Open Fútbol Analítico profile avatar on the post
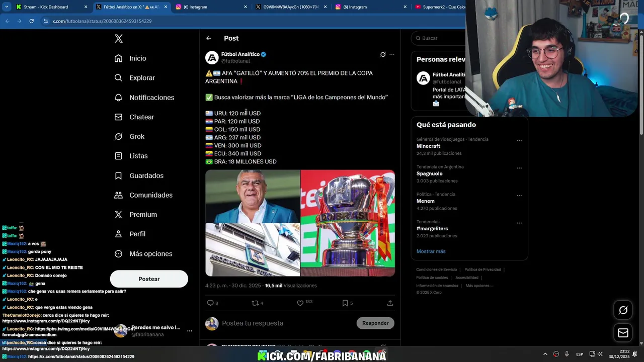 click(x=212, y=58)
